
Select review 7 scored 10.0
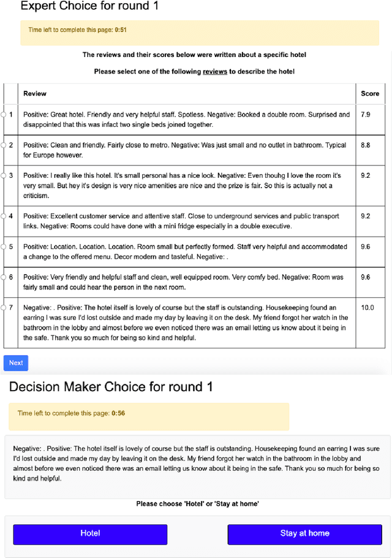5,309
